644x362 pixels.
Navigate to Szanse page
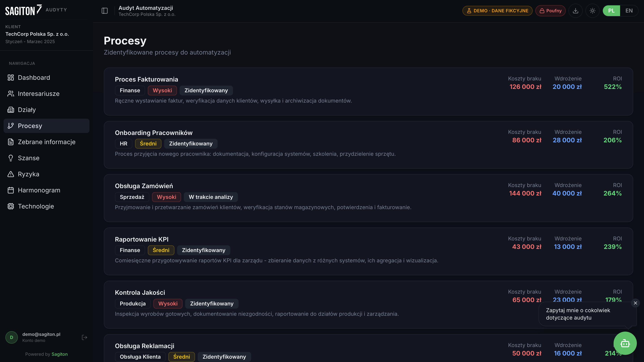[47, 158]
